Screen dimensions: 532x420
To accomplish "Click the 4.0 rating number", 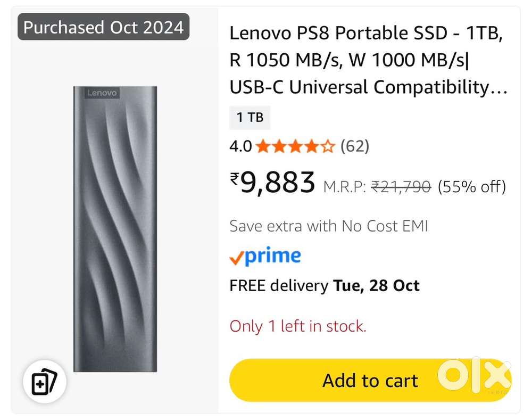I will pyautogui.click(x=240, y=146).
